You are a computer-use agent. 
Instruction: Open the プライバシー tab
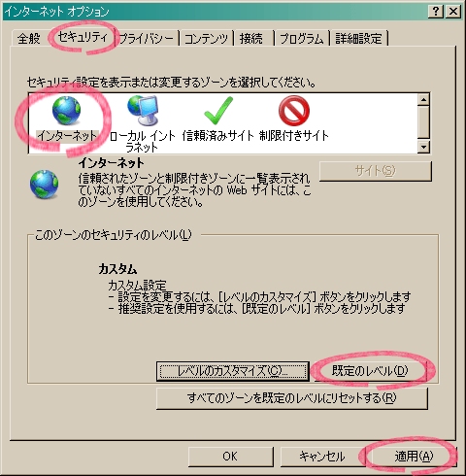(147, 39)
